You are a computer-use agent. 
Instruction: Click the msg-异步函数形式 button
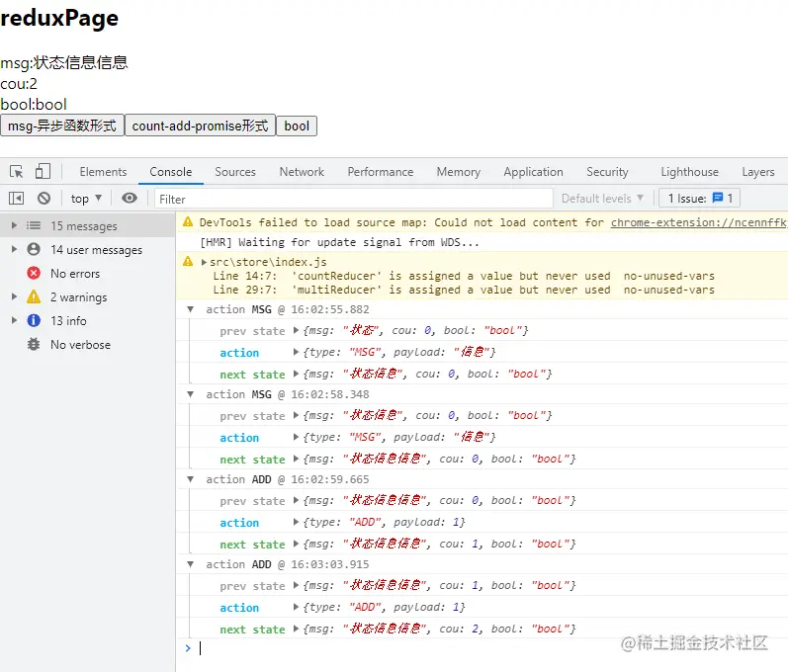point(62,126)
